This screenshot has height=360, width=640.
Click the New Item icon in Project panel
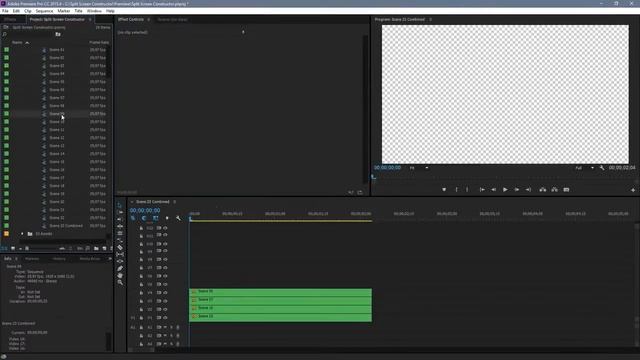[x=104, y=248]
